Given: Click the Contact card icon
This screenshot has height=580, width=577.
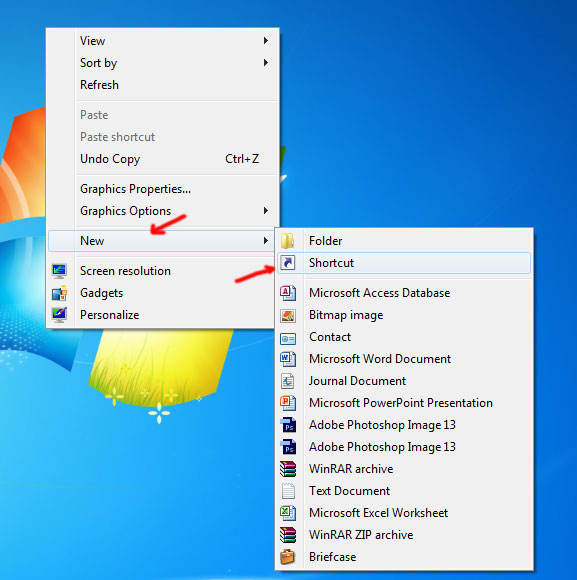Looking at the screenshot, I should tap(288, 338).
